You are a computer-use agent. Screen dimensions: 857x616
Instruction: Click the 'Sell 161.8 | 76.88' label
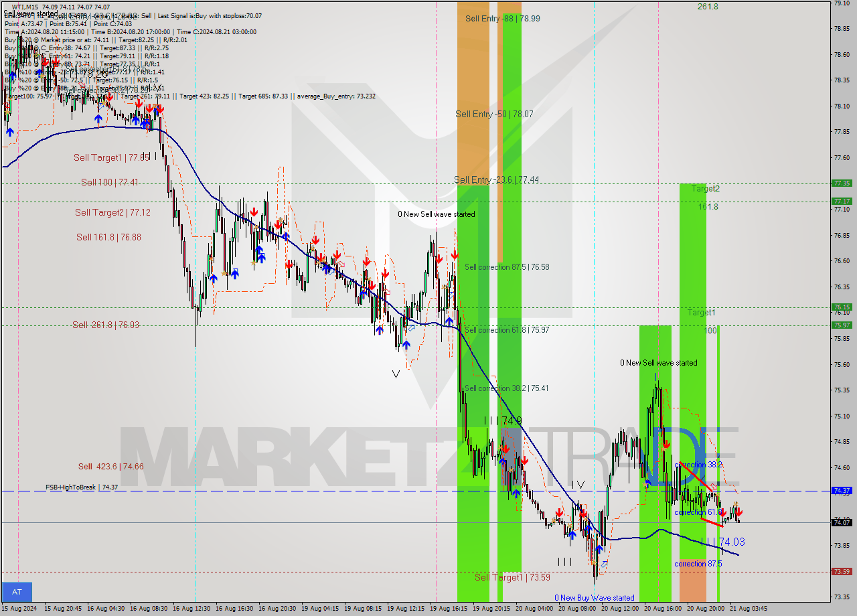point(108,237)
